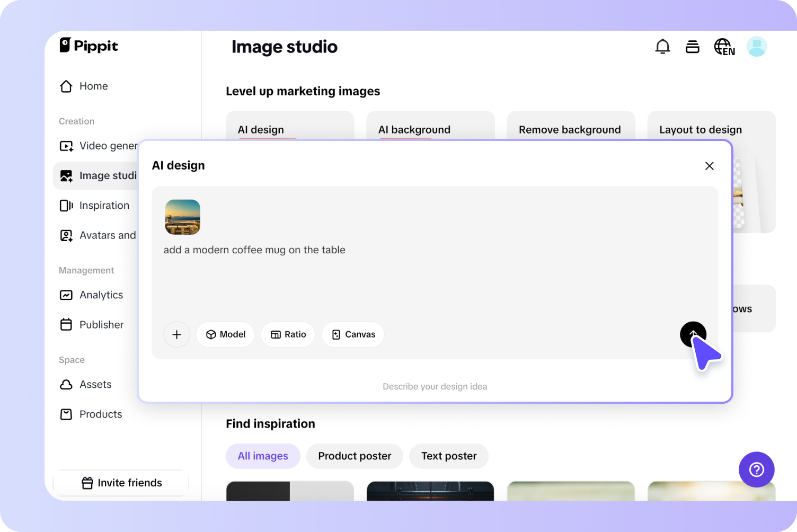Open the notifications bell
Image resolution: width=797 pixels, height=532 pixels.
tap(662, 47)
